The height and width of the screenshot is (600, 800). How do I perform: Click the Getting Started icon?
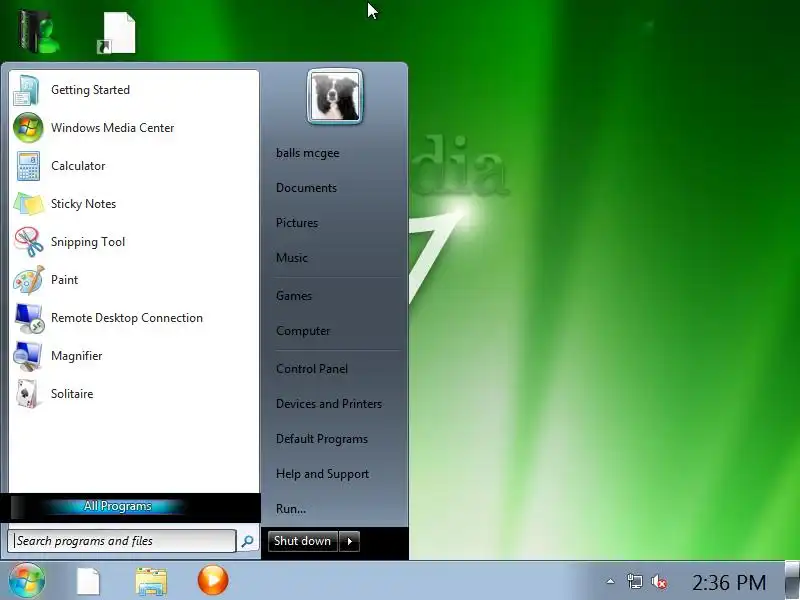click(x=27, y=90)
